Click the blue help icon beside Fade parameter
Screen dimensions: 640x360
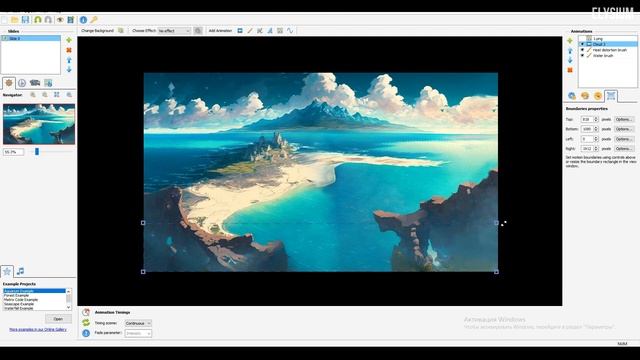point(86,333)
